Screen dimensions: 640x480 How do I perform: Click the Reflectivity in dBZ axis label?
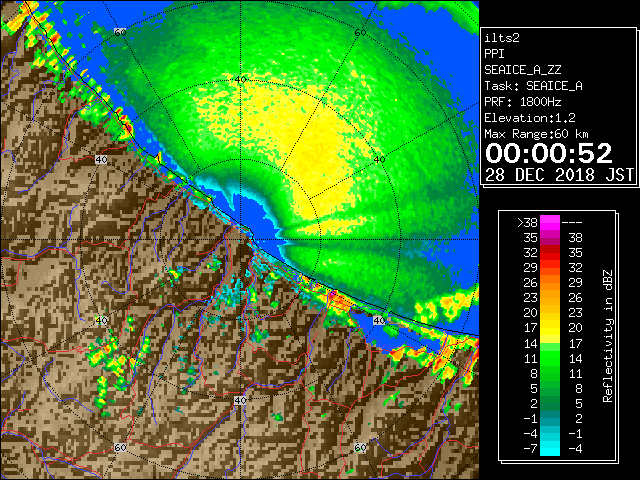pos(607,336)
